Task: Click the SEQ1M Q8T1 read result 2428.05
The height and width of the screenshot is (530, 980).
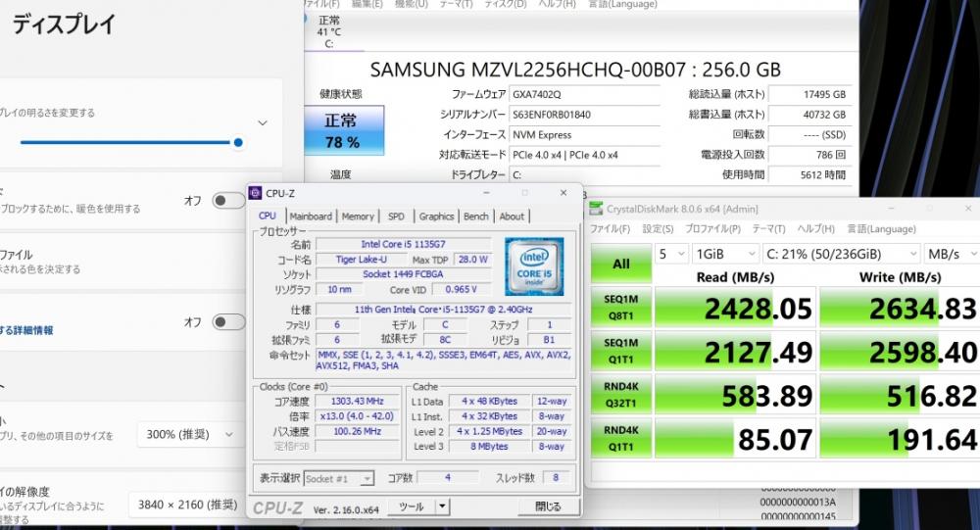Action: pyautogui.click(x=735, y=308)
